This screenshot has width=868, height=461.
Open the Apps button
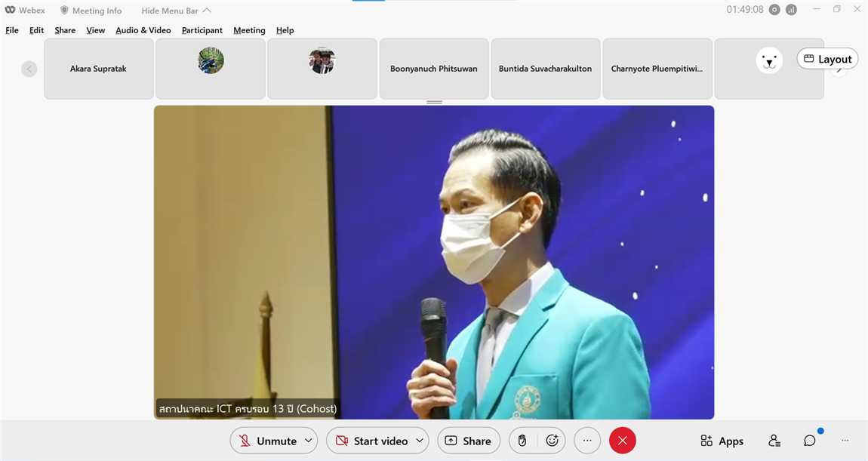point(722,441)
